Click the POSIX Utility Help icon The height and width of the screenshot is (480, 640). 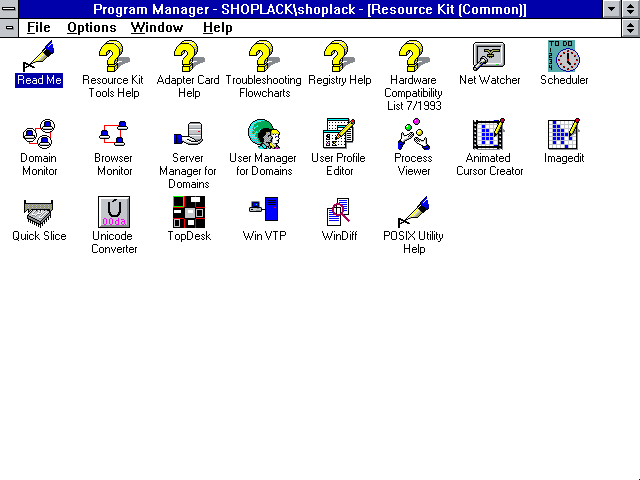click(414, 212)
